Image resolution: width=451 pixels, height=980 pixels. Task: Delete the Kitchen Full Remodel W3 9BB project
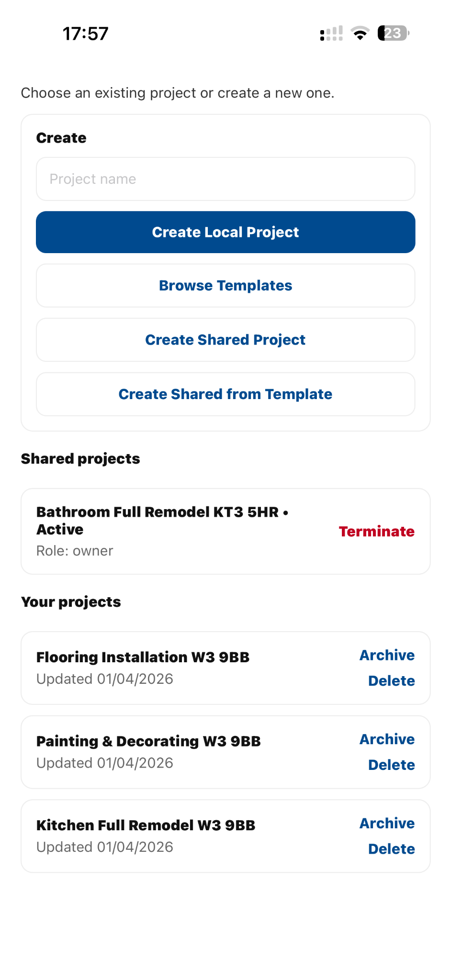391,848
